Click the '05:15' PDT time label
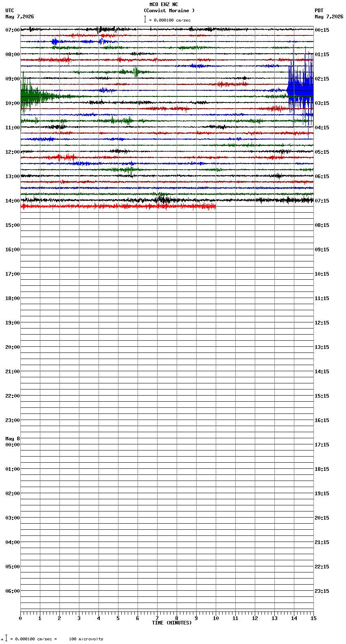346x644 pixels. click(x=322, y=152)
